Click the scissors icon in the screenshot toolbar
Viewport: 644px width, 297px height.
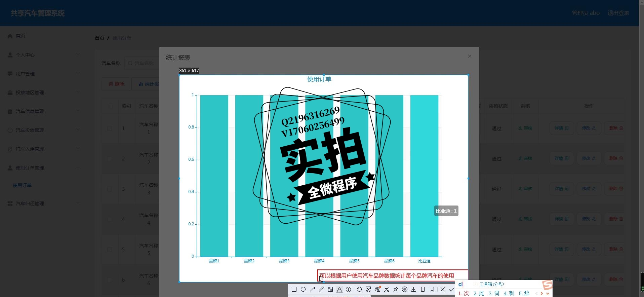368,289
